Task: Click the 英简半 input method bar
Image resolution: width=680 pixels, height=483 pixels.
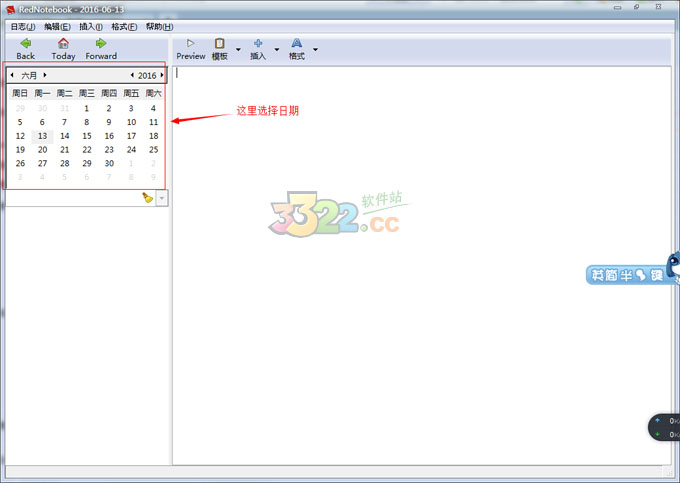Action: pyautogui.click(x=627, y=275)
